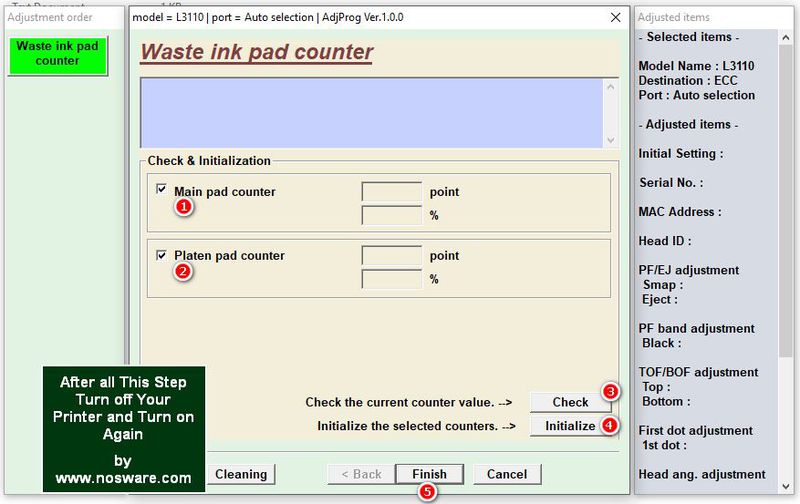Click the Platen pad counter percent field
The width and height of the screenshot is (800, 504).
coord(391,279)
